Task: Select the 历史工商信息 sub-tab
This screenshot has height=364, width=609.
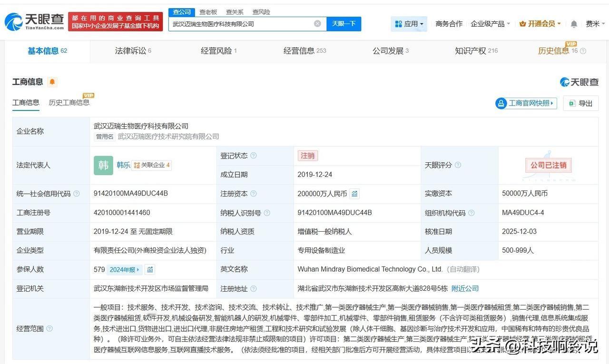Action: coord(69,103)
